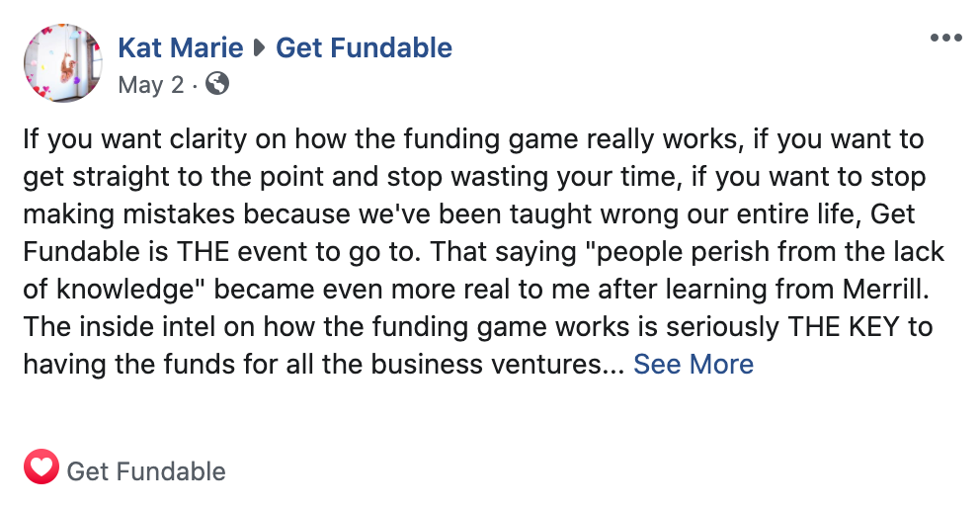Click the arrow triangle after Kat Marie

pos(259,48)
